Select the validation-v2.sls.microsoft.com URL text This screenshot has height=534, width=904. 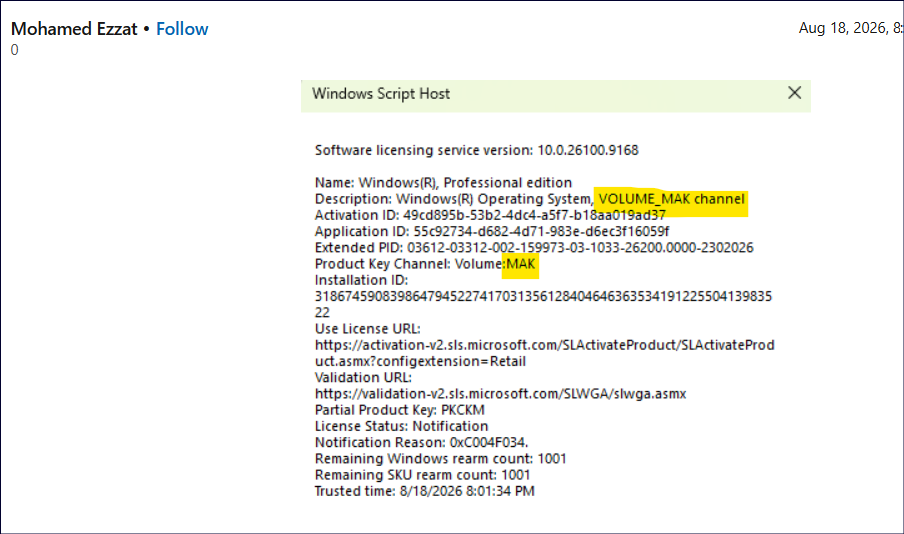[x=500, y=394]
